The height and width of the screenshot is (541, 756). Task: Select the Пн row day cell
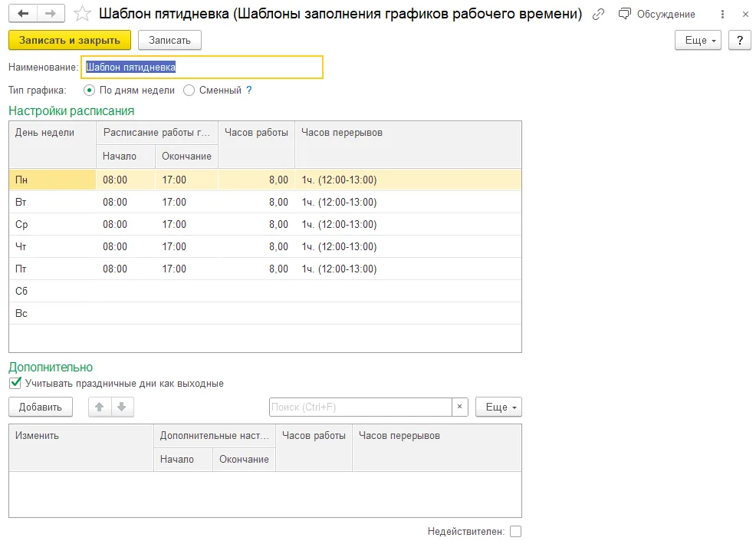[53, 180]
